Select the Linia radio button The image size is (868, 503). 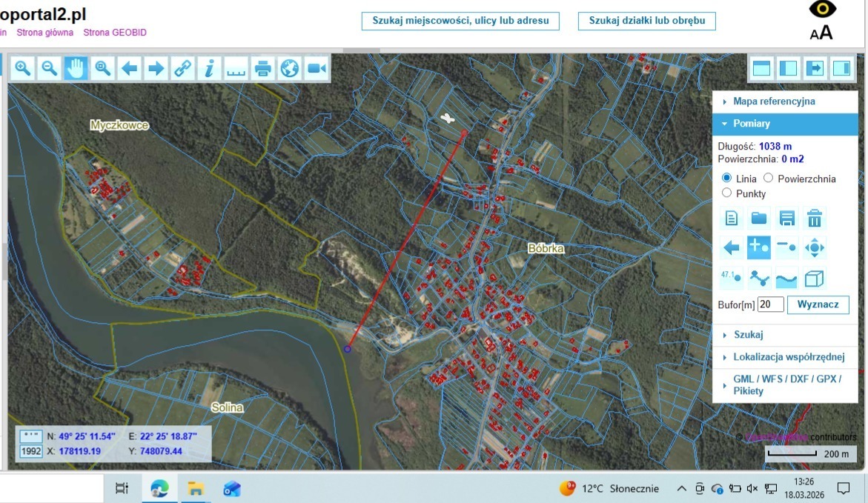pyautogui.click(x=726, y=179)
